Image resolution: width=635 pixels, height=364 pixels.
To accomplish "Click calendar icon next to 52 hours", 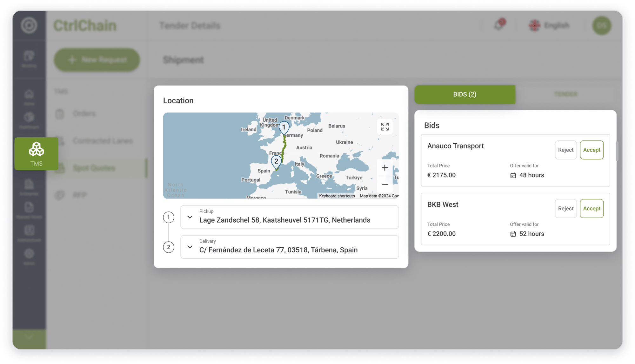I will click(513, 234).
